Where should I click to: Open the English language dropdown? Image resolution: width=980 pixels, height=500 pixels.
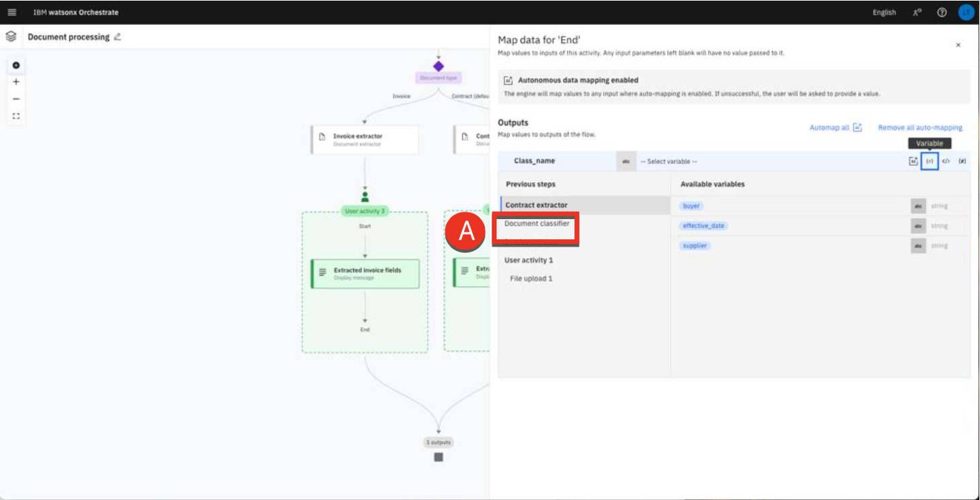tap(884, 12)
